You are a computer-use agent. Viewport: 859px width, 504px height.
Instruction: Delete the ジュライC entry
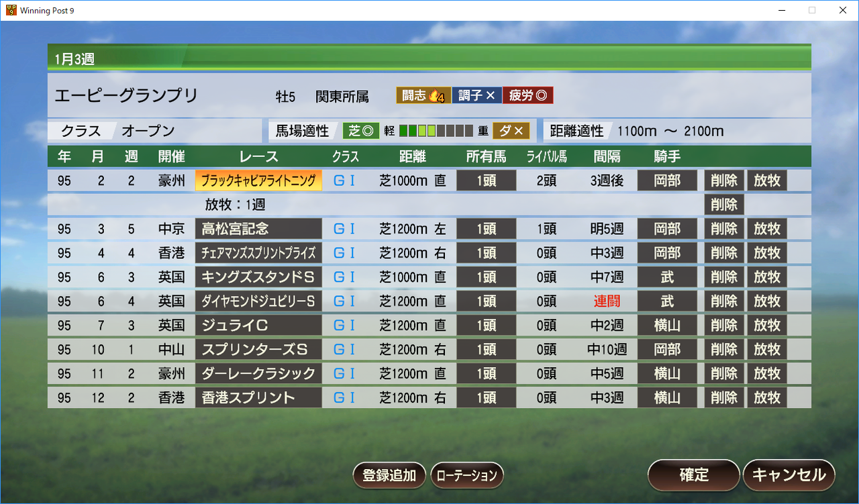tap(724, 325)
